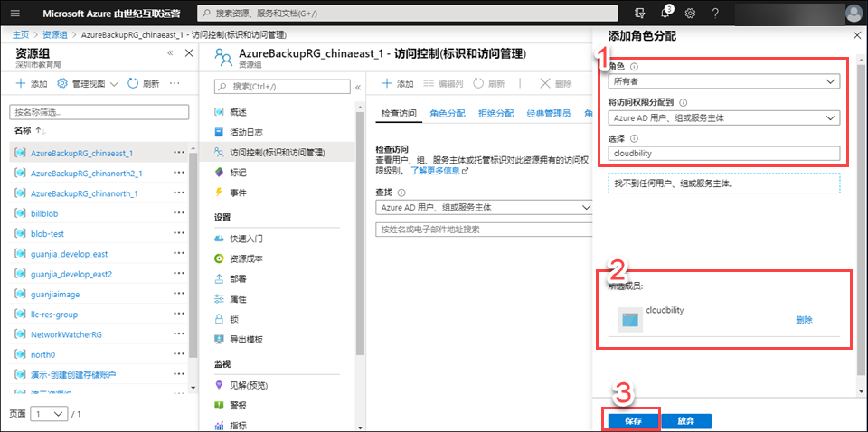Remove the cloudbility selected member
The width and height of the screenshot is (868, 432).
[x=804, y=320]
